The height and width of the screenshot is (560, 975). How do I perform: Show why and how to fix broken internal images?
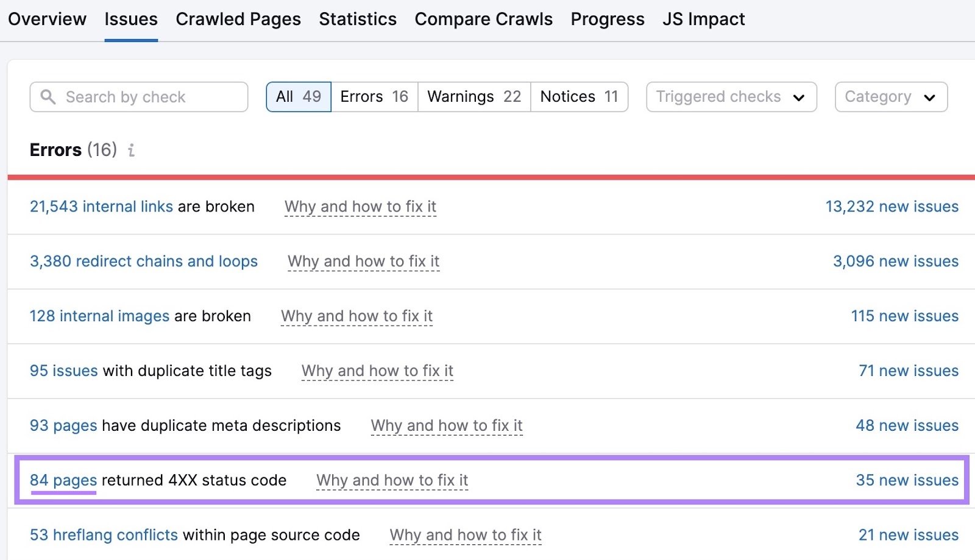356,316
